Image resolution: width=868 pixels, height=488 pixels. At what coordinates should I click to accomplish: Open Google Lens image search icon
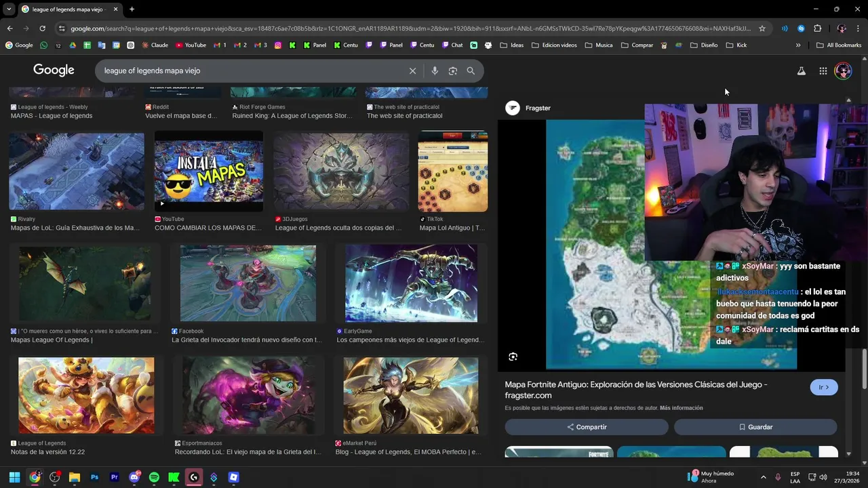click(453, 70)
